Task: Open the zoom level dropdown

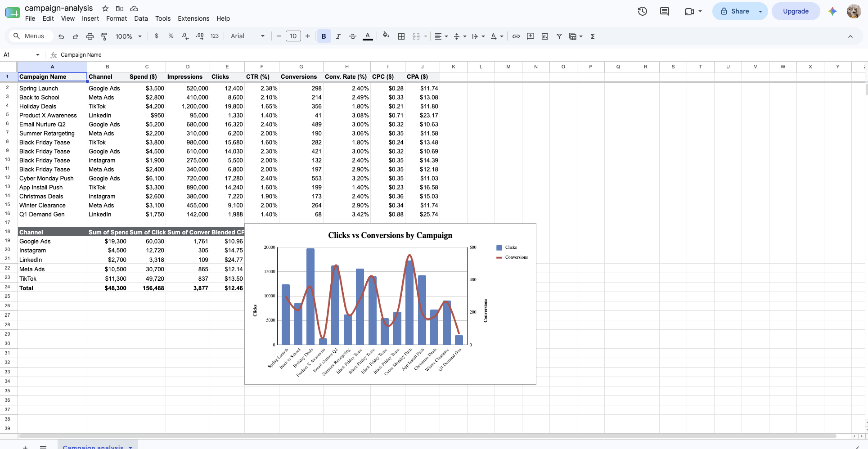Action: click(x=129, y=36)
